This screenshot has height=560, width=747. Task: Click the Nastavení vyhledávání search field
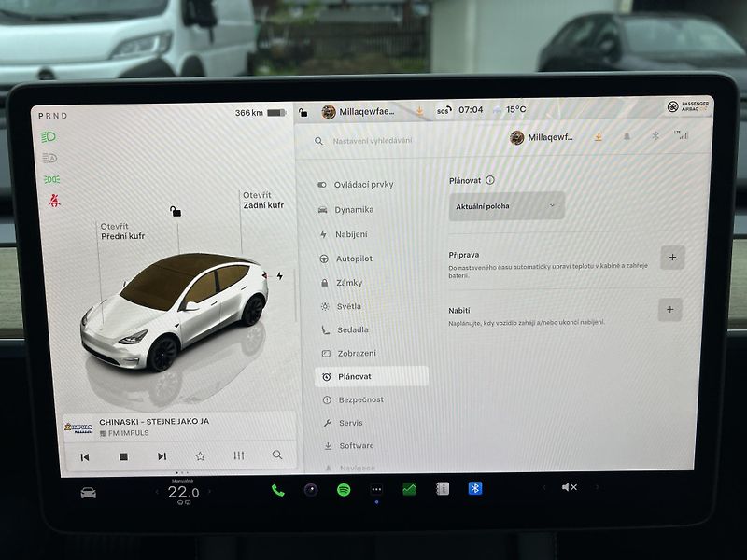(x=373, y=141)
